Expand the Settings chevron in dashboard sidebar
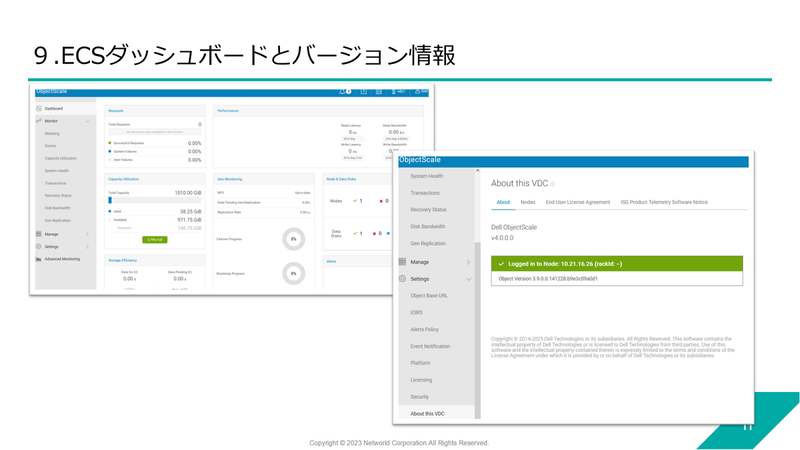 [88, 247]
